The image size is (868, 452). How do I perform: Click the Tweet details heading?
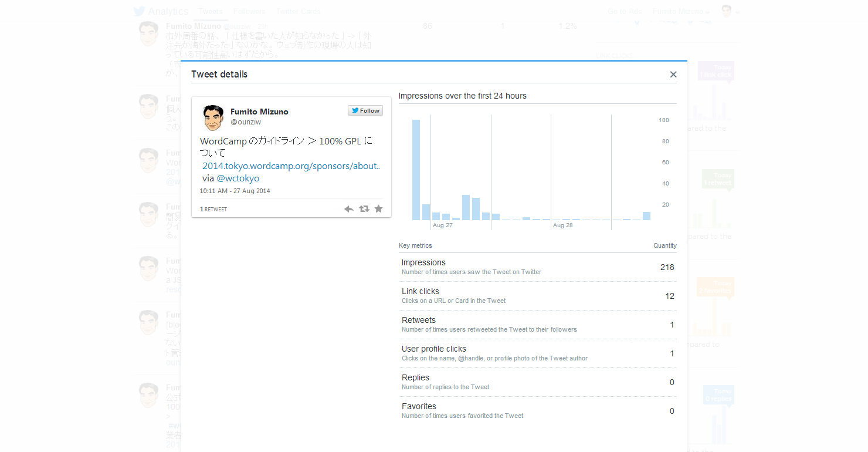point(219,75)
